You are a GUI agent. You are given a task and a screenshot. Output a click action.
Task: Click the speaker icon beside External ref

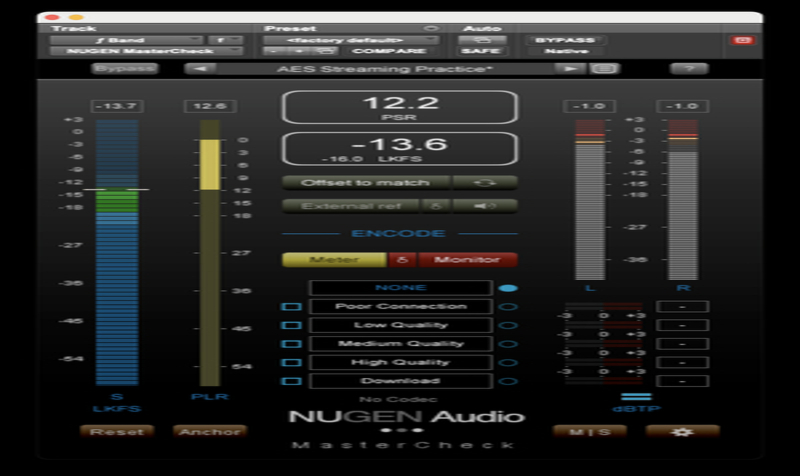(x=485, y=206)
